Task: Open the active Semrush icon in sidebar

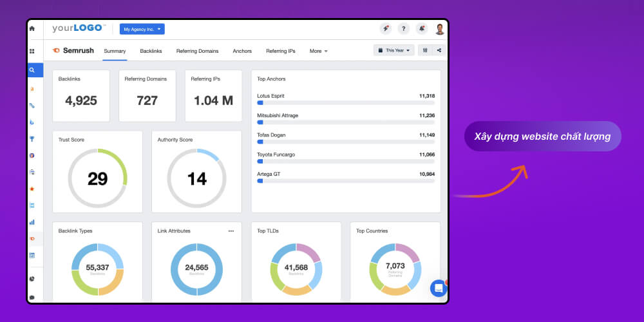Action: tap(32, 239)
